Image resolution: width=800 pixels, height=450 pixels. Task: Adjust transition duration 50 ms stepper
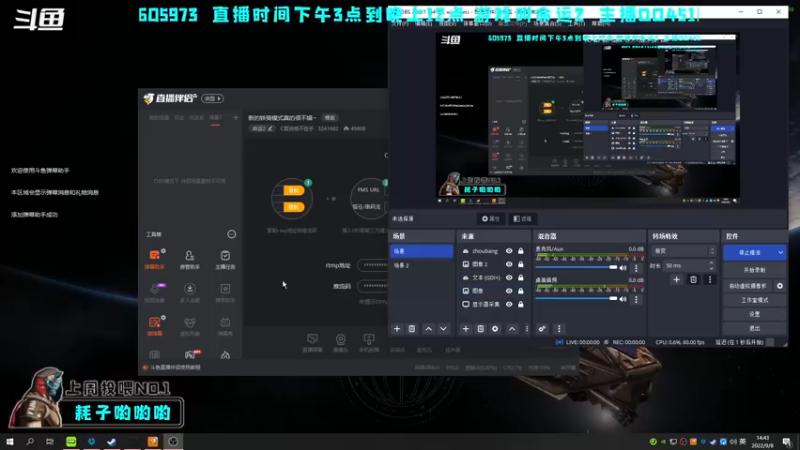coord(711,265)
